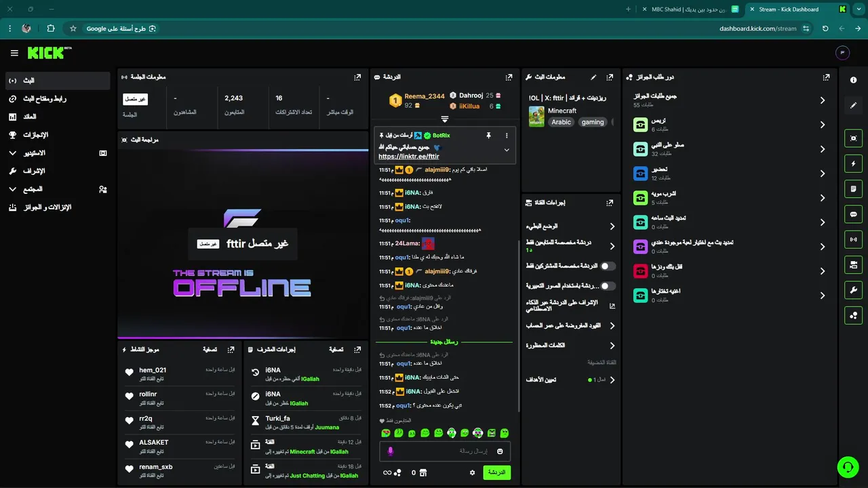868x488 pixels.
Task: Toggle the session info broadcast widget icon
Action: pyautogui.click(x=854, y=239)
